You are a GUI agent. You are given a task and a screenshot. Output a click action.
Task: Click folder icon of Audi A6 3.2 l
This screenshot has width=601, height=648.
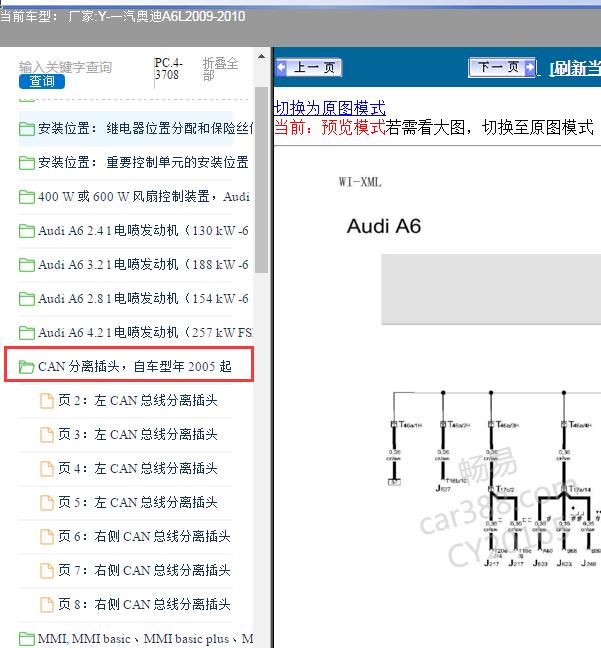(27, 264)
